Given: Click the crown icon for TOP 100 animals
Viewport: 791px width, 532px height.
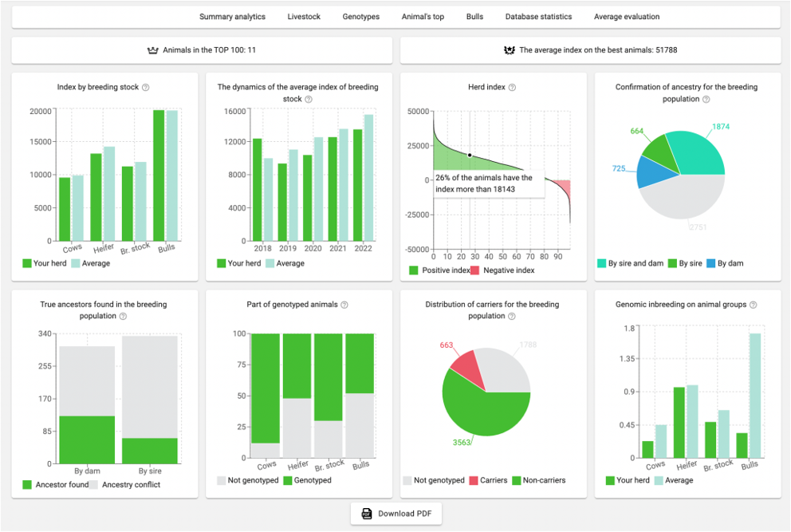Looking at the screenshot, I should click(154, 50).
